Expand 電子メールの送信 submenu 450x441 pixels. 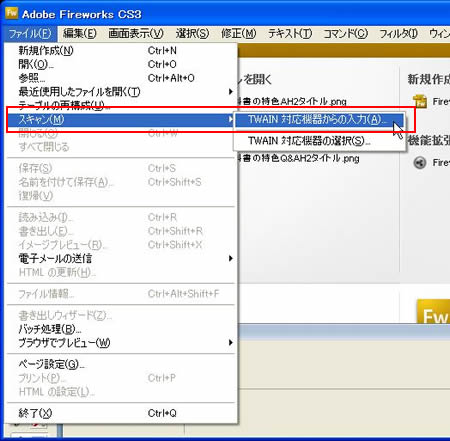[x=121, y=258]
